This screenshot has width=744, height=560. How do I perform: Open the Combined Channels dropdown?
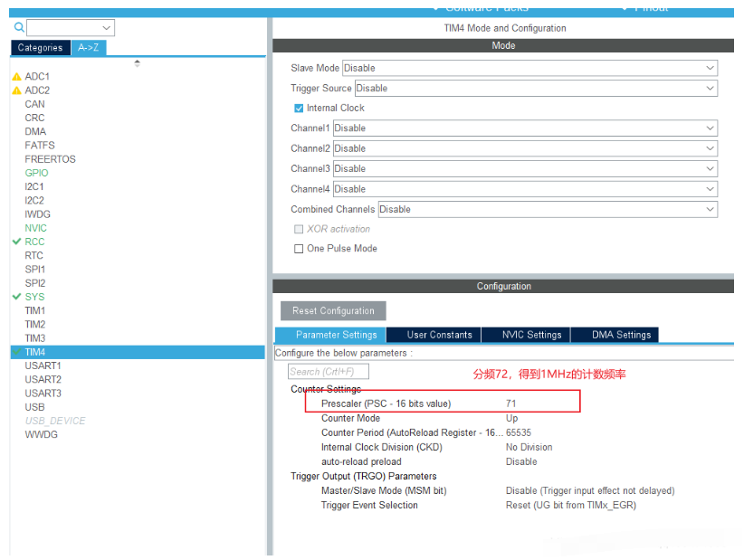pos(548,209)
